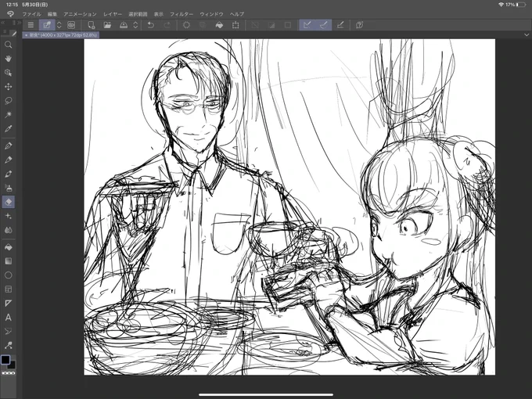Select the Fill bucket tool in sidebar
Screen dimensions: 532x399
point(8,247)
